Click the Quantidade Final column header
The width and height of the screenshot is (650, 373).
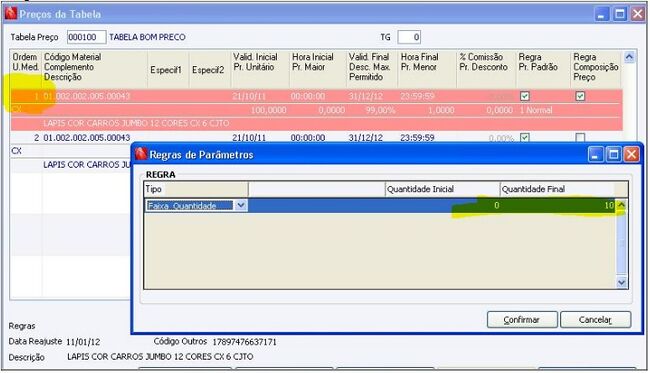point(558,189)
